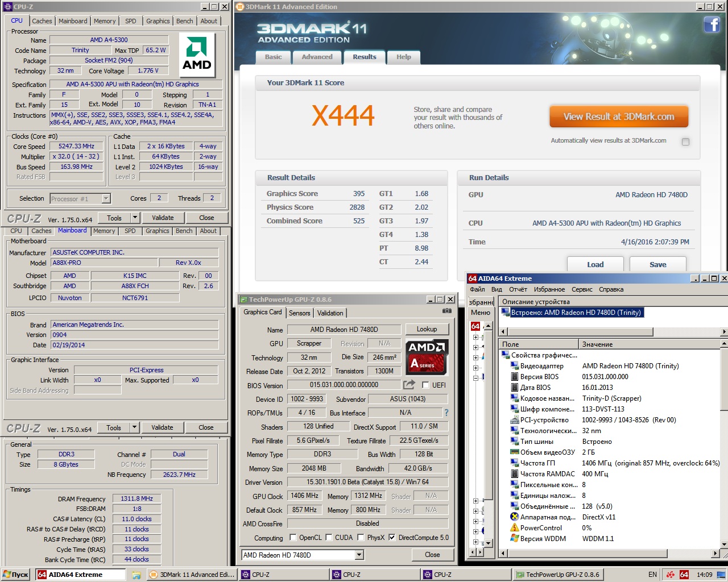This screenshot has height=582, width=728.
Task: Switch to the Basic tab in 3DMark
Action: [x=273, y=57]
